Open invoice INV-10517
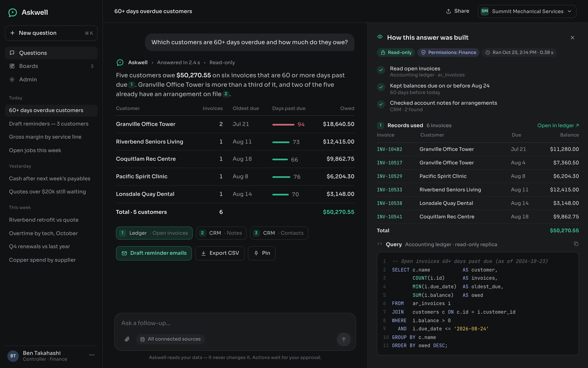Viewport: 588px width, 368px height. [x=389, y=163]
